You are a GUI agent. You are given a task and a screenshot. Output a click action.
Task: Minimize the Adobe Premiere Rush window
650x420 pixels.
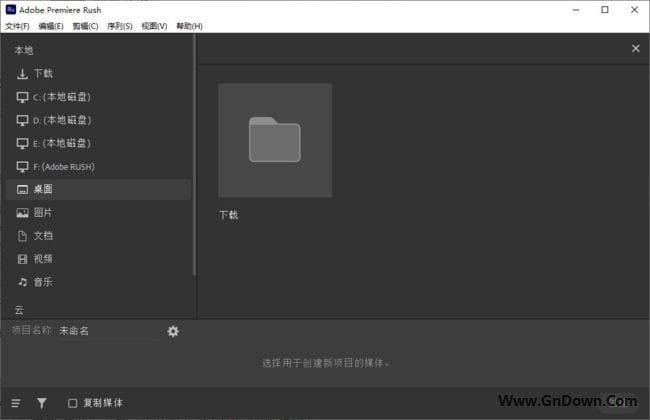(576, 10)
